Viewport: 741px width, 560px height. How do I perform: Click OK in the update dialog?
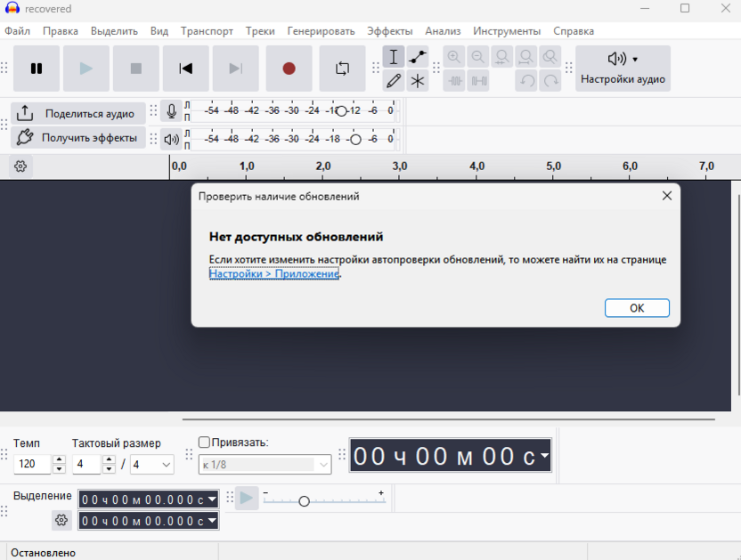pos(636,308)
